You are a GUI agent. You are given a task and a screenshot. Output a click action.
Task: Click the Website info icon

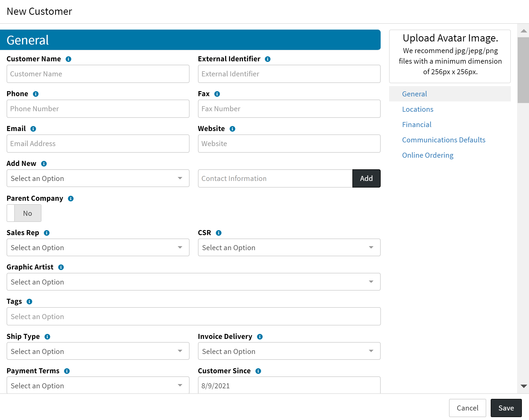232,129
